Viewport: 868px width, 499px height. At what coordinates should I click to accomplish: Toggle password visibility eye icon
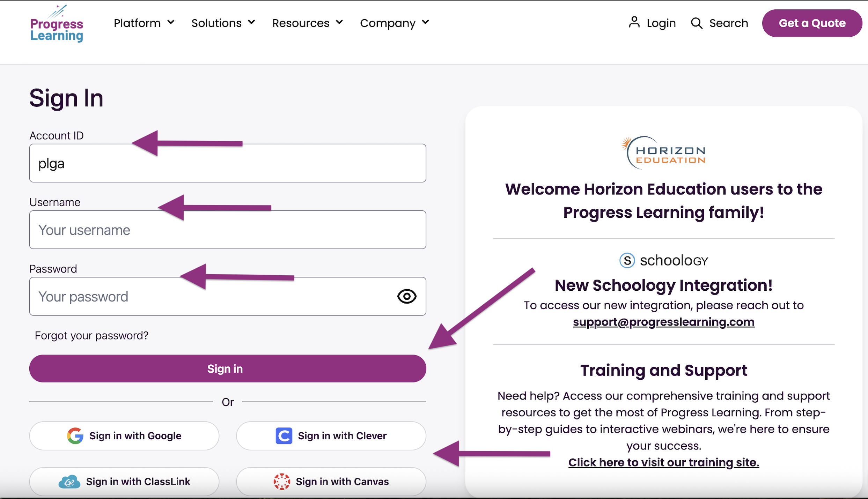coord(407,297)
